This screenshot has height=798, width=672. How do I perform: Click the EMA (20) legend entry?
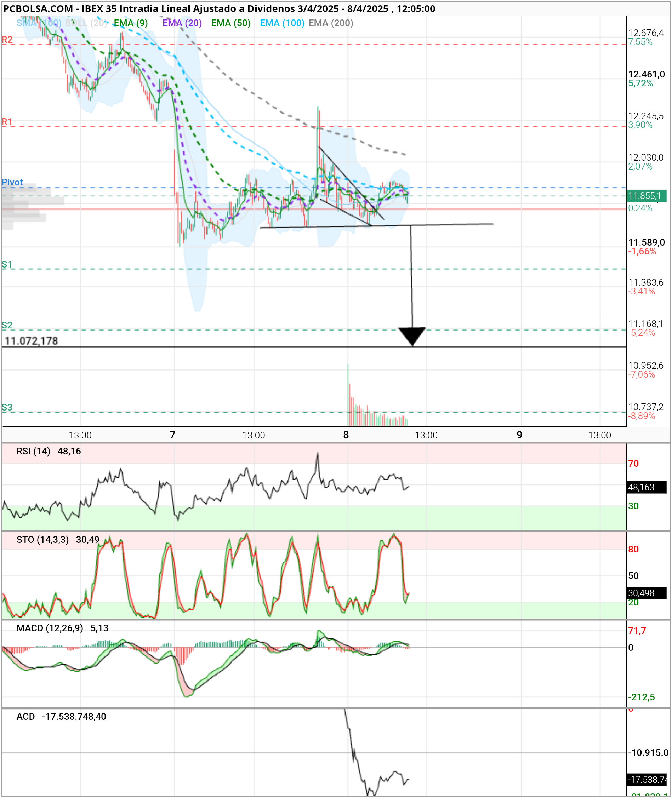click(x=182, y=23)
